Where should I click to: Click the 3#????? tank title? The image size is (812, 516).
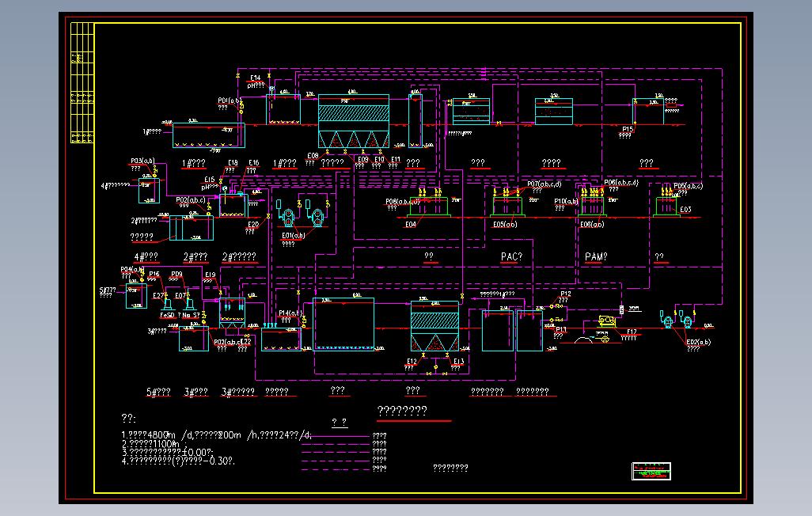[x=238, y=392]
